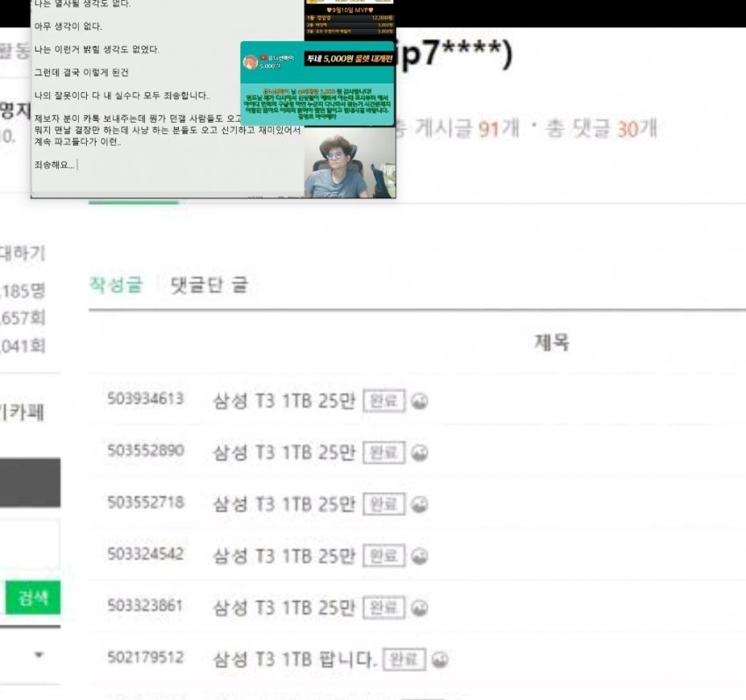Click the 9월10일 MVP ranking board
This screenshot has width=746, height=700.
click(x=349, y=19)
